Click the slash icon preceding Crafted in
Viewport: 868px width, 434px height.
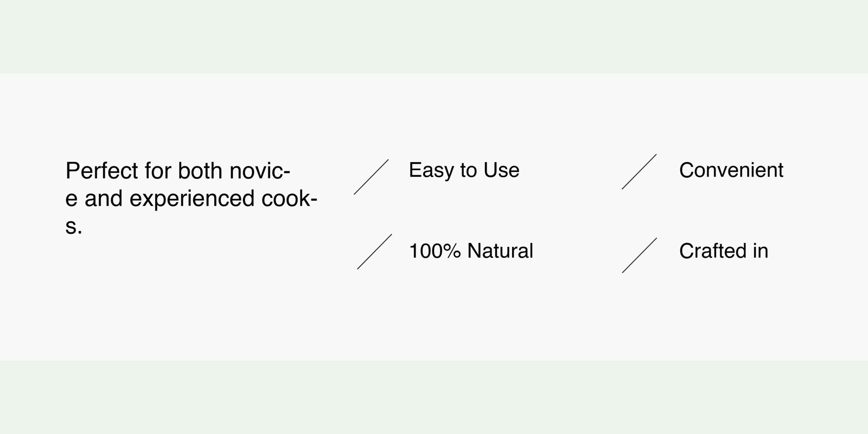tap(640, 255)
